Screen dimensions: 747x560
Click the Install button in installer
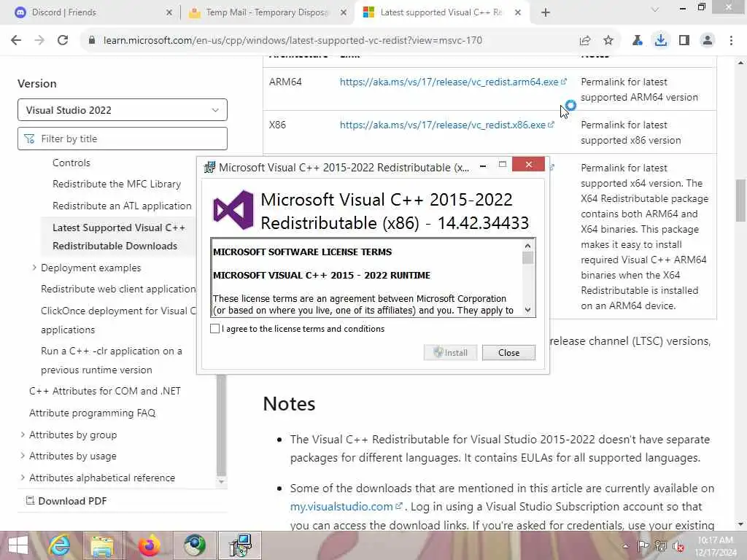[450, 353]
